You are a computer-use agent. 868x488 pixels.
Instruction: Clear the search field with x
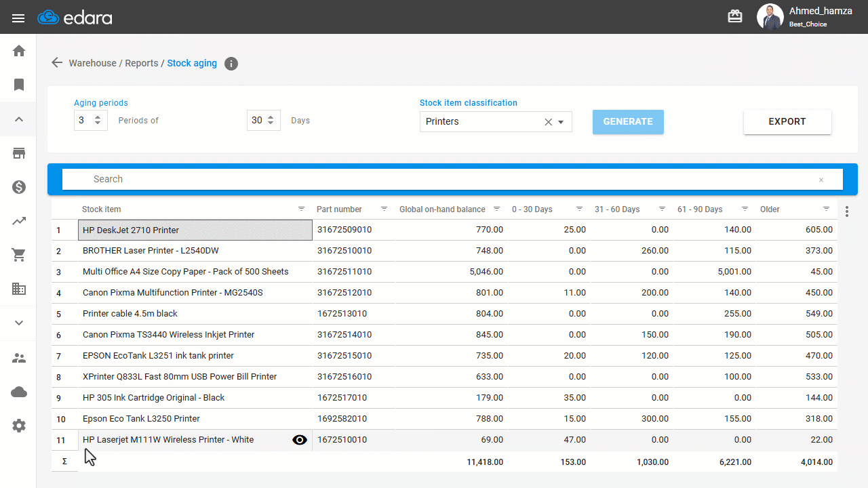coord(821,180)
